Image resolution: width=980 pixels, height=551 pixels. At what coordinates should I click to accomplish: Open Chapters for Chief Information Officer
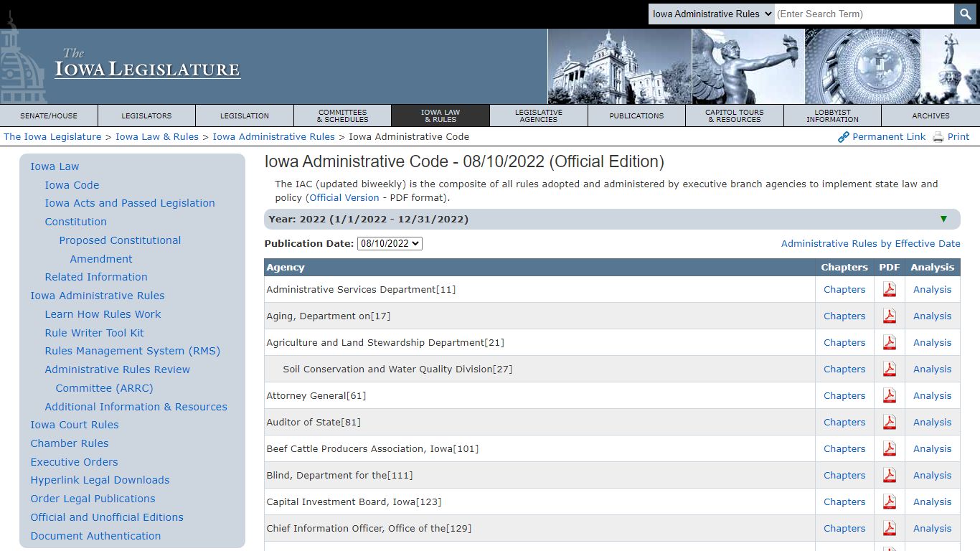(x=844, y=528)
